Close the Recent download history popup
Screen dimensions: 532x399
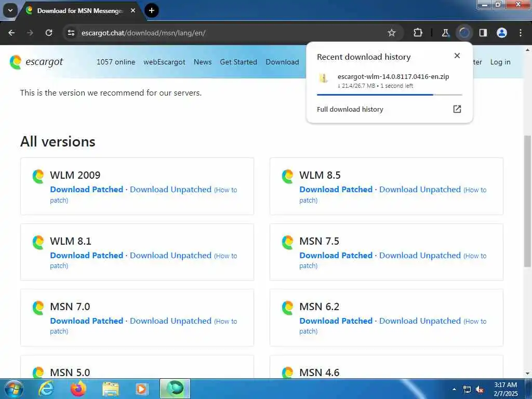click(457, 56)
